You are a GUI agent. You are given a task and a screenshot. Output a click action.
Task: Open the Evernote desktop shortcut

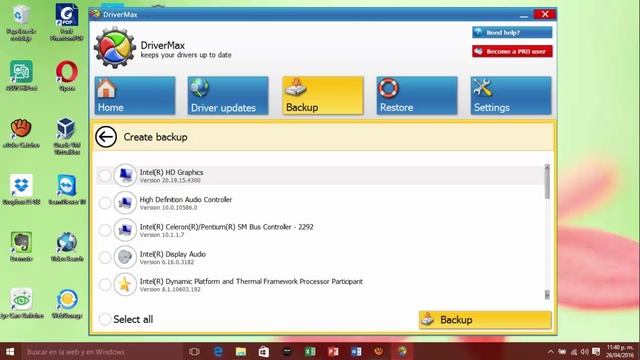tap(21, 247)
